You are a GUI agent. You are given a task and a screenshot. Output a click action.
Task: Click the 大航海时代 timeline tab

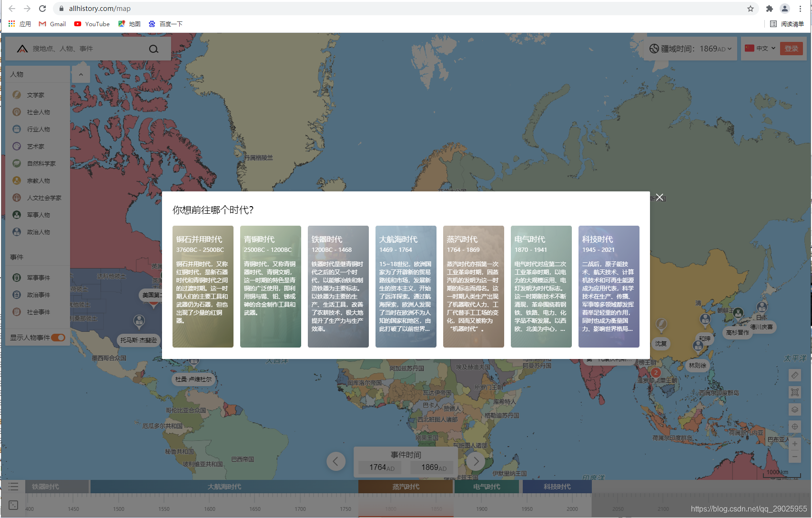point(224,487)
